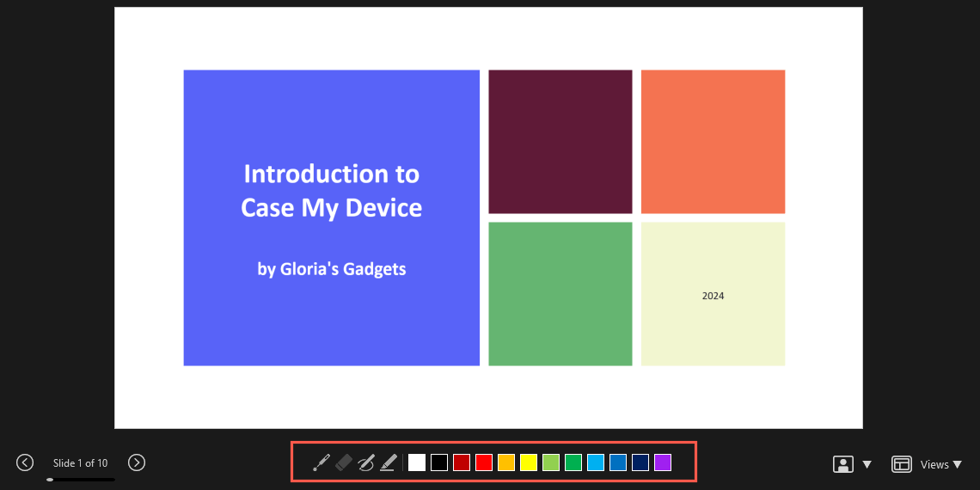This screenshot has height=490, width=980.
Task: Pick the purple ink color
Action: 663,462
